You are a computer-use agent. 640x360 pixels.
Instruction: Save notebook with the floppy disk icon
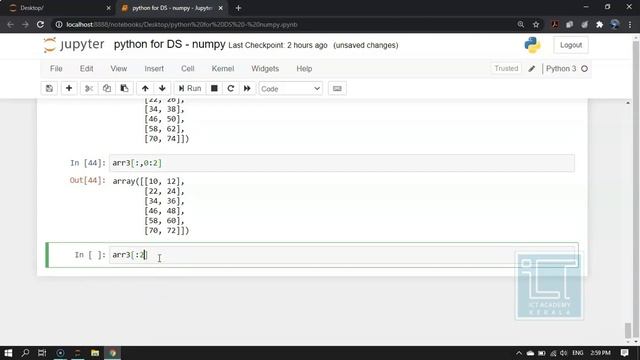pos(49,89)
